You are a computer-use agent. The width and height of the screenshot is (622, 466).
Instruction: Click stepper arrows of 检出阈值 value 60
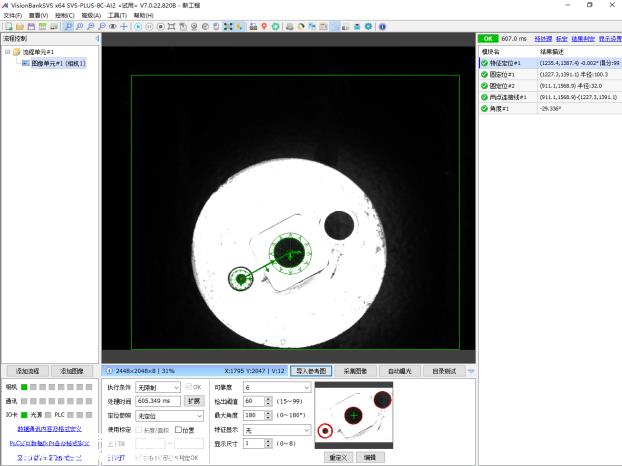point(269,401)
